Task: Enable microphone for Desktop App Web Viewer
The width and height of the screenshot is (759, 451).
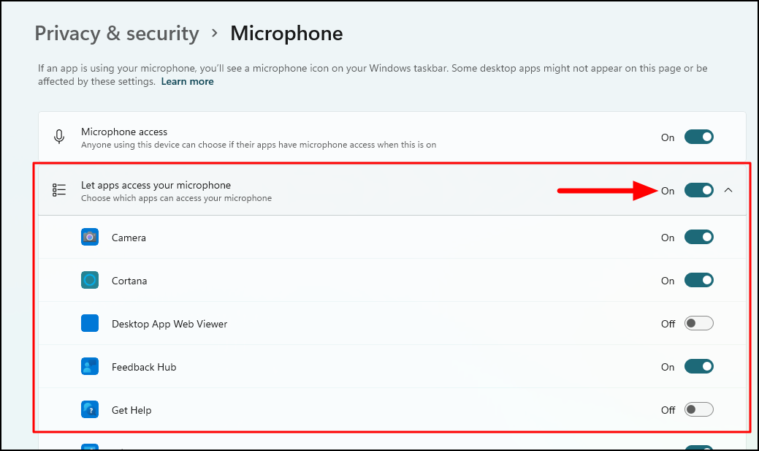Action: [x=699, y=324]
